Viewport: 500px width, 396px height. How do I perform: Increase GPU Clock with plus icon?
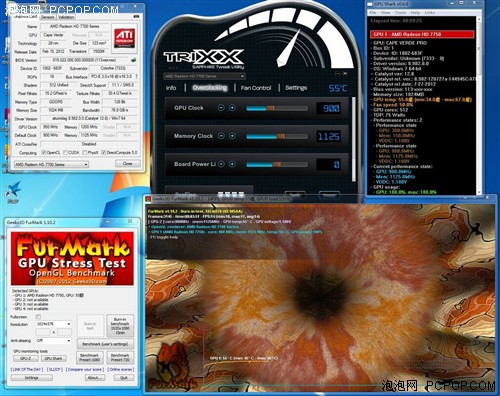(232, 108)
